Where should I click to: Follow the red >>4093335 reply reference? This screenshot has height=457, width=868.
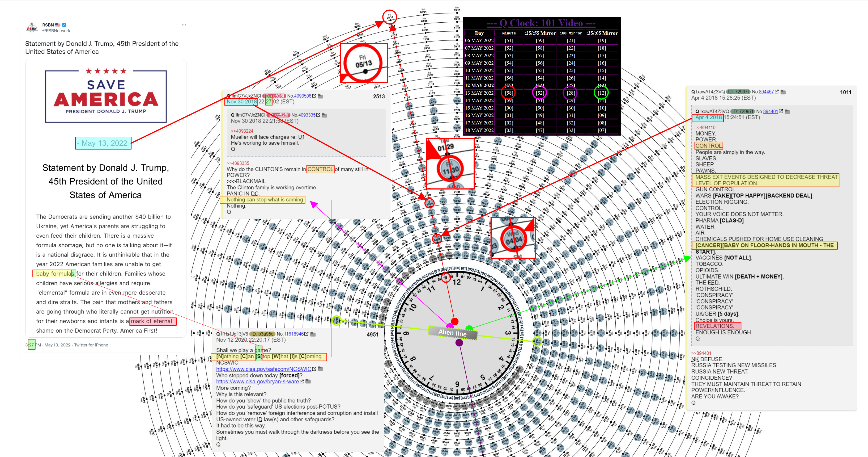click(238, 163)
